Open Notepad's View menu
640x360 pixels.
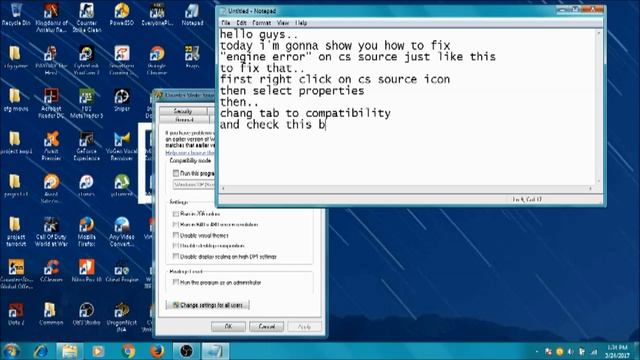283,23
